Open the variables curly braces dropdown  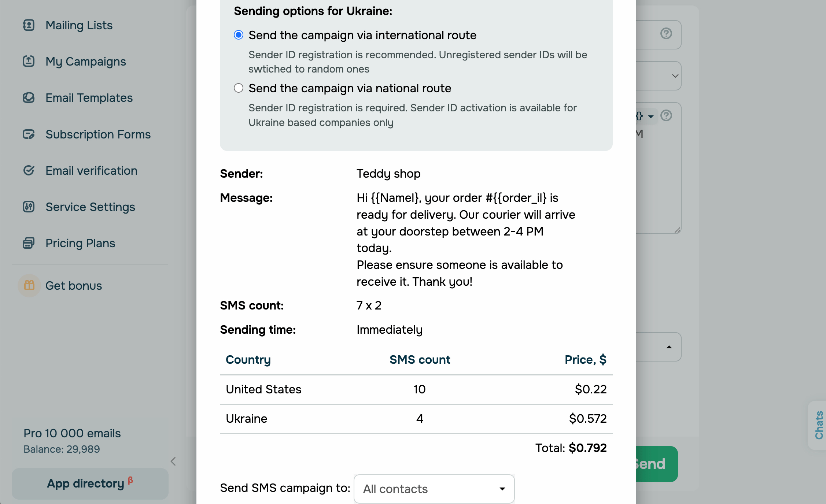point(644,116)
